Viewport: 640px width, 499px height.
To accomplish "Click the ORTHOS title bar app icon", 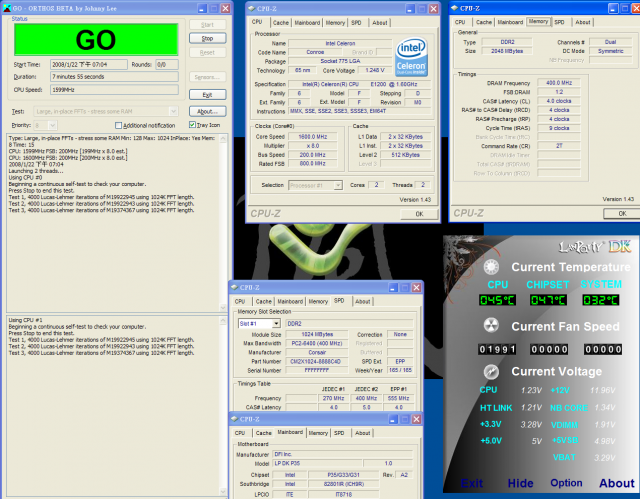I will (7, 8).
